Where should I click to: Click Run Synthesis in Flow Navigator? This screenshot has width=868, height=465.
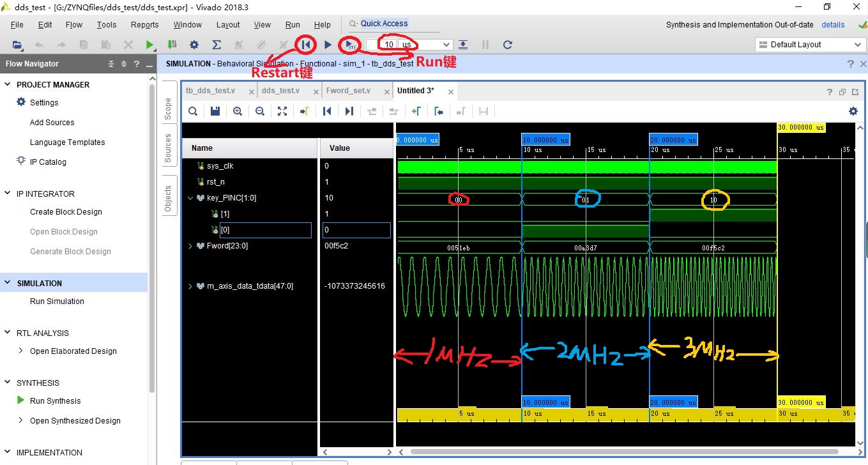55,400
